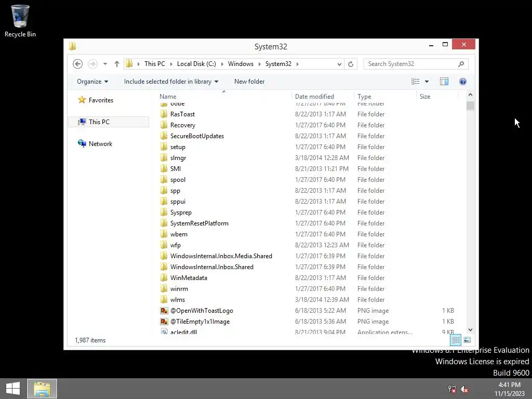The image size is (532, 399).
Task: Click the System32 window title folder icon
Action: coord(72,46)
